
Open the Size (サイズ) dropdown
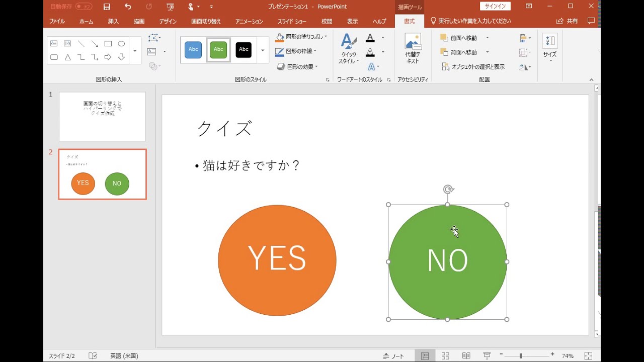[550, 48]
